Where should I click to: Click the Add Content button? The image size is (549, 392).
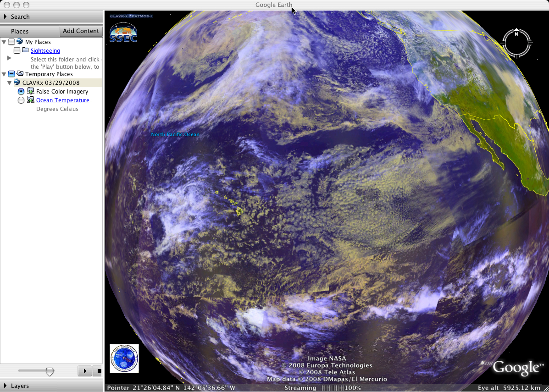81,31
